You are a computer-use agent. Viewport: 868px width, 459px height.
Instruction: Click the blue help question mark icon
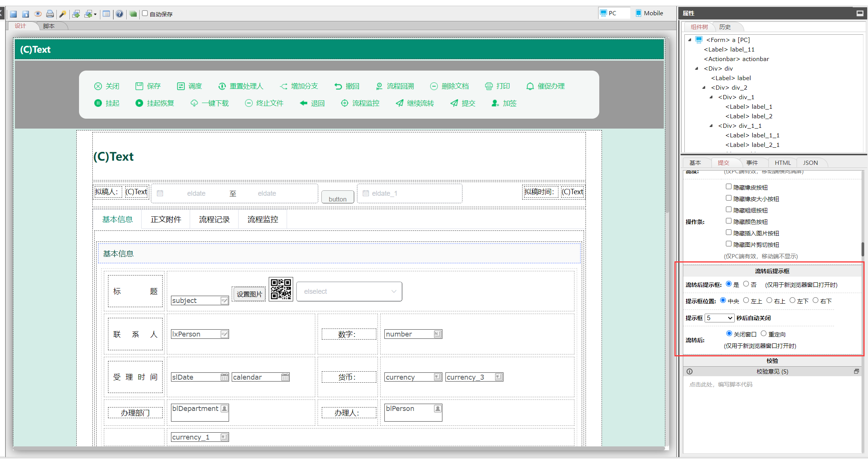coord(119,14)
